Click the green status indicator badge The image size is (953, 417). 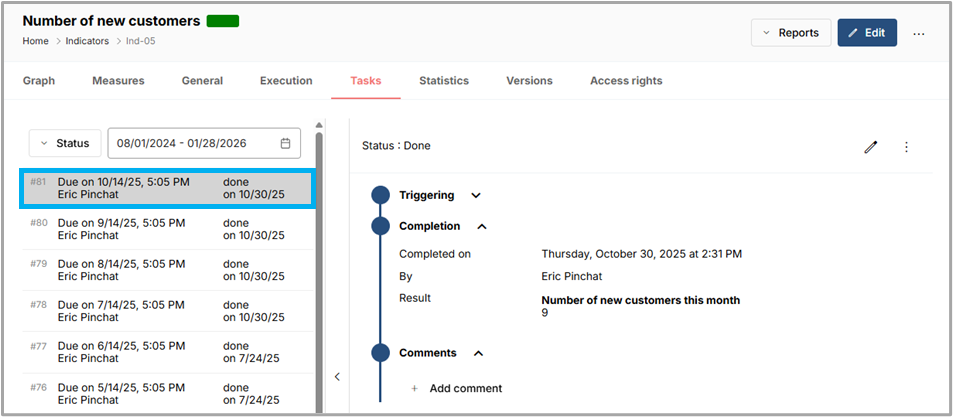click(223, 20)
